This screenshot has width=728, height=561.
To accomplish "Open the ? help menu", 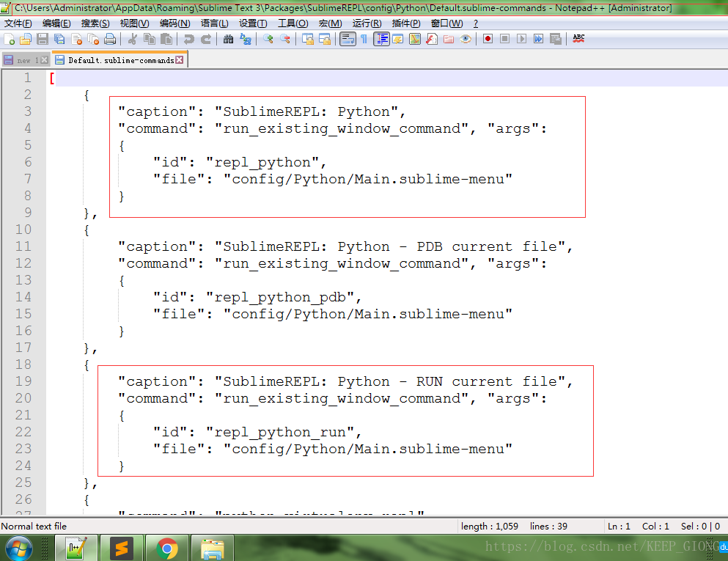I will pyautogui.click(x=475, y=23).
